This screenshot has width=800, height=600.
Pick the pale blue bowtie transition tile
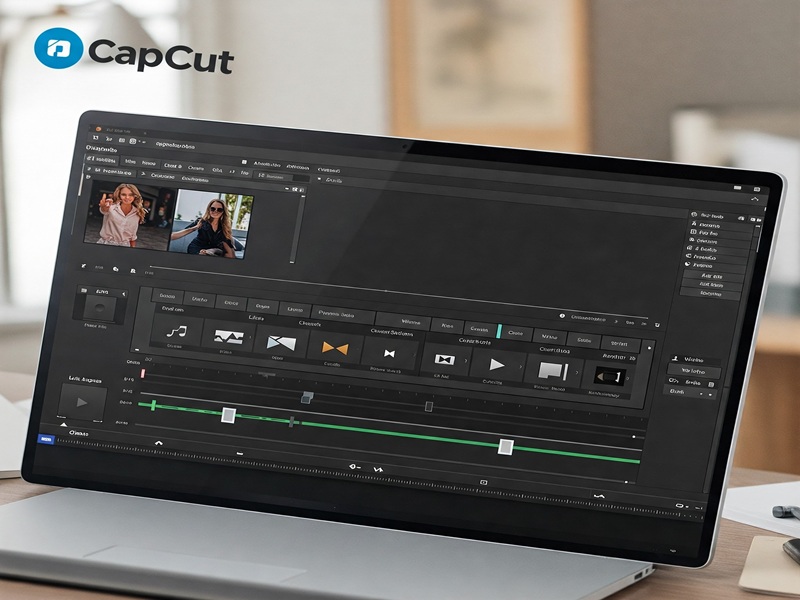point(281,342)
